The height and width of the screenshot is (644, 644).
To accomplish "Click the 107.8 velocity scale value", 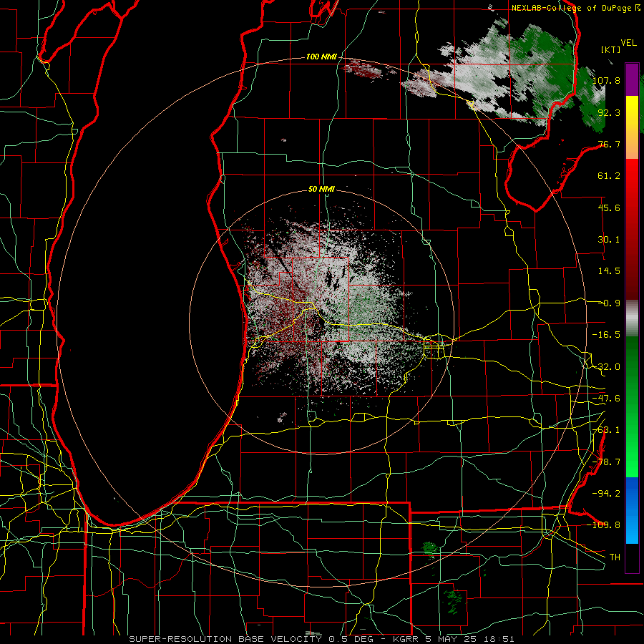I will pos(606,80).
